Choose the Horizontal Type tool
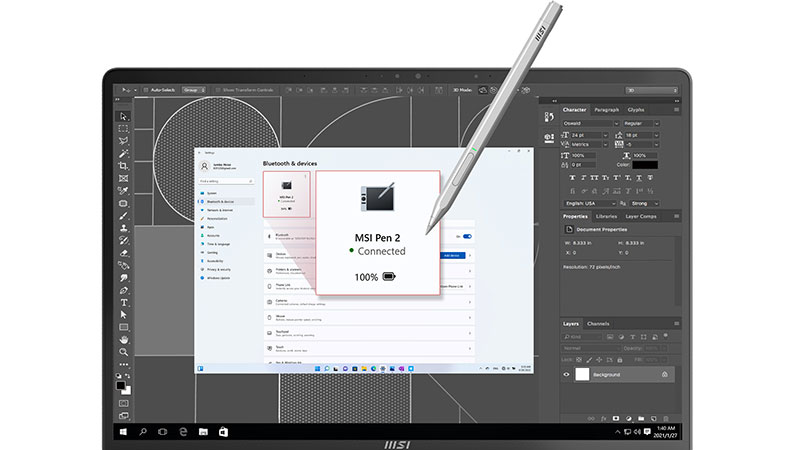This screenshot has width=800, height=450. pos(124,302)
